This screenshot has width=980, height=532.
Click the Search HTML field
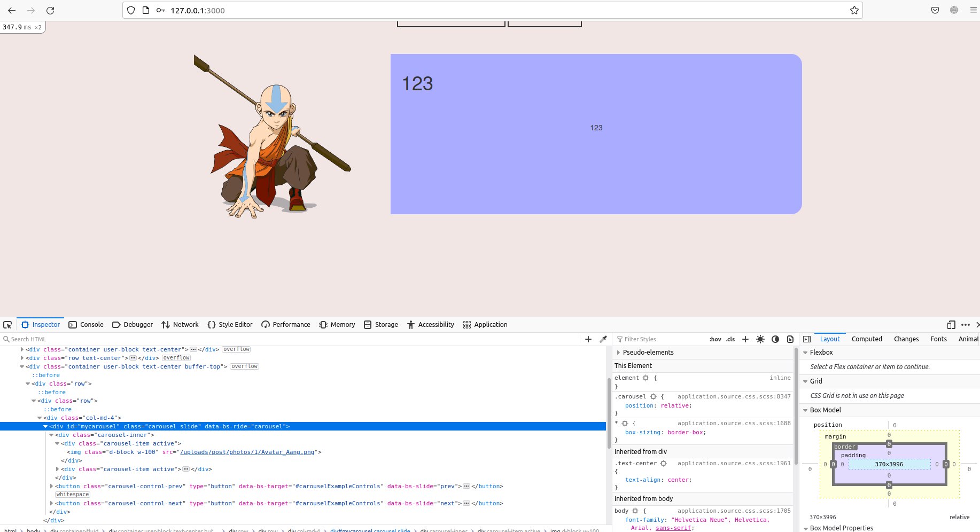click(291, 339)
